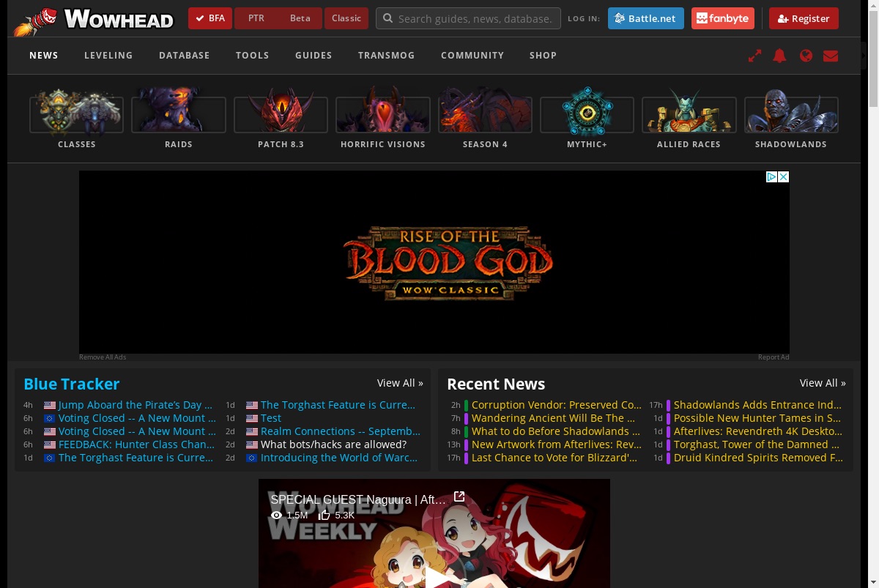The width and height of the screenshot is (879, 588).
Task: Click the Rise of the Blood God ad
Action: click(x=434, y=262)
